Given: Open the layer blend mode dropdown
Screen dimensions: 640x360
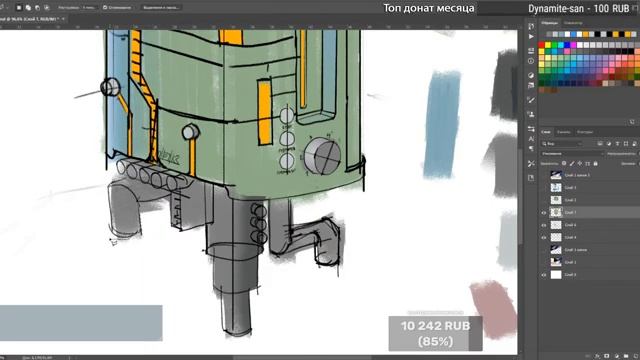Looking at the screenshot, I should pyautogui.click(x=572, y=153).
